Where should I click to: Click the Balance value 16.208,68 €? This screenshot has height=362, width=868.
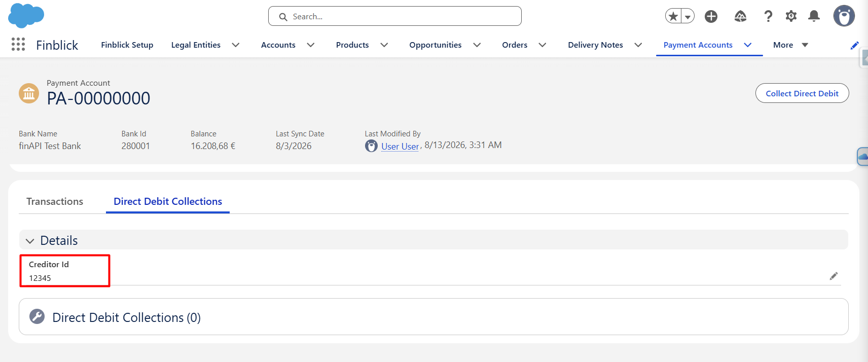[213, 146]
